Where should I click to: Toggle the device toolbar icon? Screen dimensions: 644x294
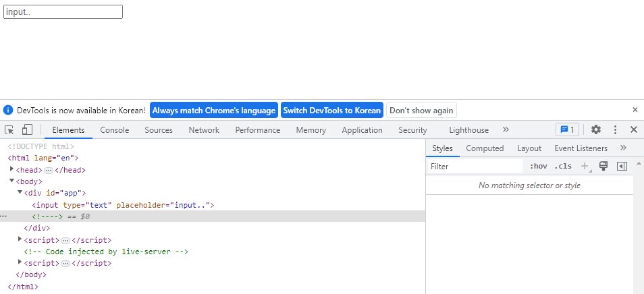[x=27, y=130]
